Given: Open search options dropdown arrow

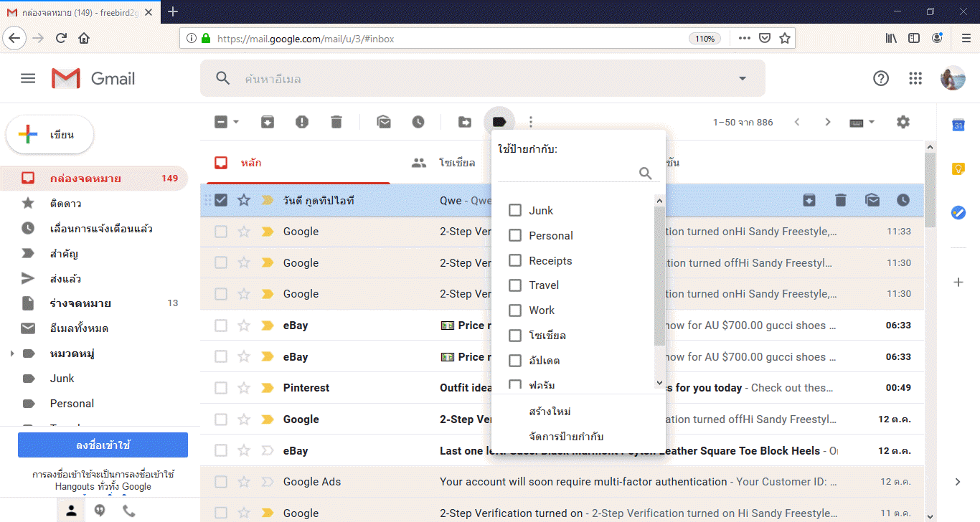Looking at the screenshot, I should (743, 79).
